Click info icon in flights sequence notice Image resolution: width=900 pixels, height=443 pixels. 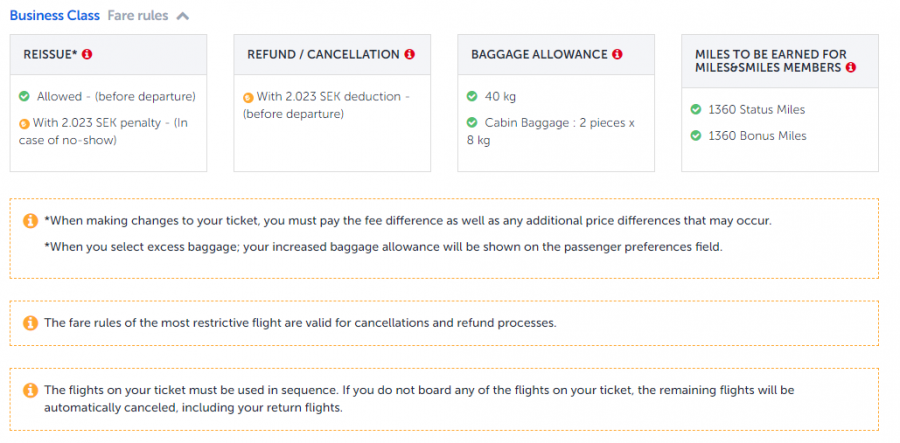[30, 390]
